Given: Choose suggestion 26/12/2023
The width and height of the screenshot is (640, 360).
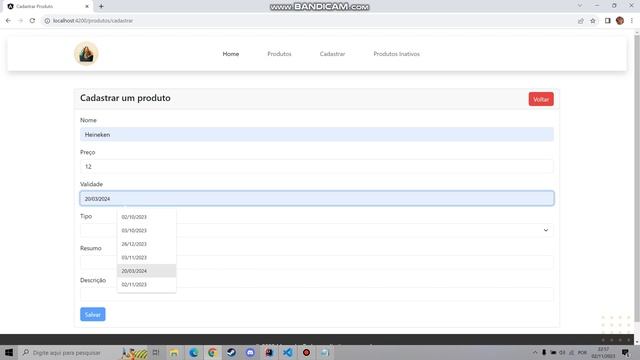Looking at the screenshot, I should point(147,244).
